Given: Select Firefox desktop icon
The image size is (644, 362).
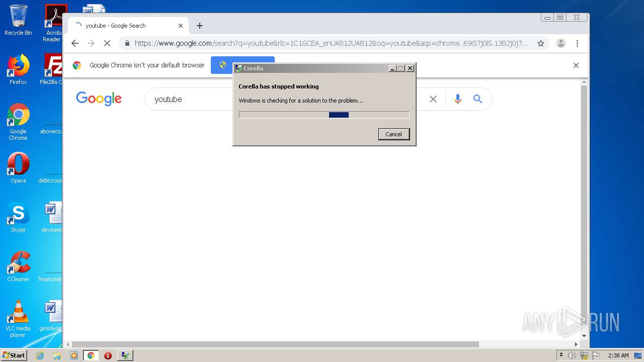Looking at the screenshot, I should click(18, 69).
